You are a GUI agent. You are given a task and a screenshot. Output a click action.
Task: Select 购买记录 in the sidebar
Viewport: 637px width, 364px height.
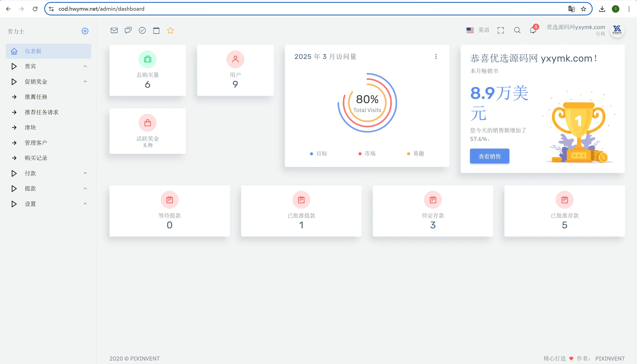[36, 158]
